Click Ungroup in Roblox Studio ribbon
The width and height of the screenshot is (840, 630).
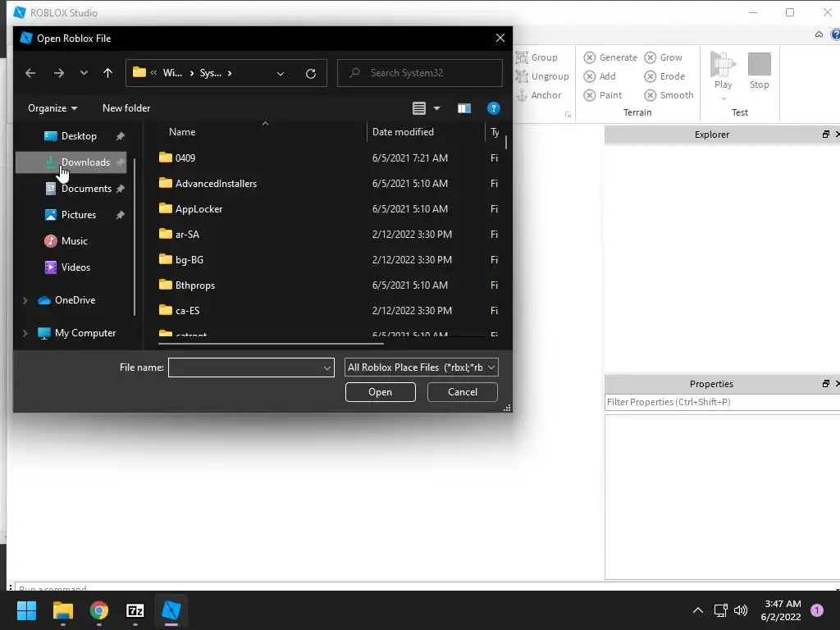point(542,76)
